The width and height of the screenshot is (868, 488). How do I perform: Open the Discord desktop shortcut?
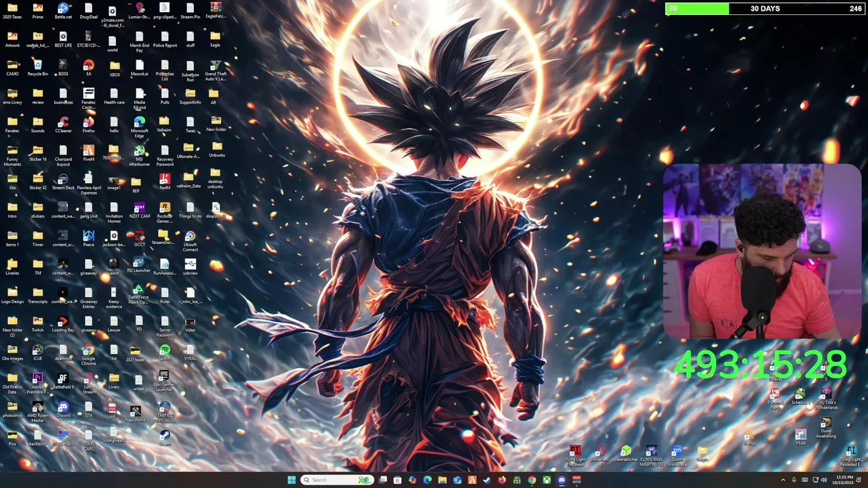63,409
